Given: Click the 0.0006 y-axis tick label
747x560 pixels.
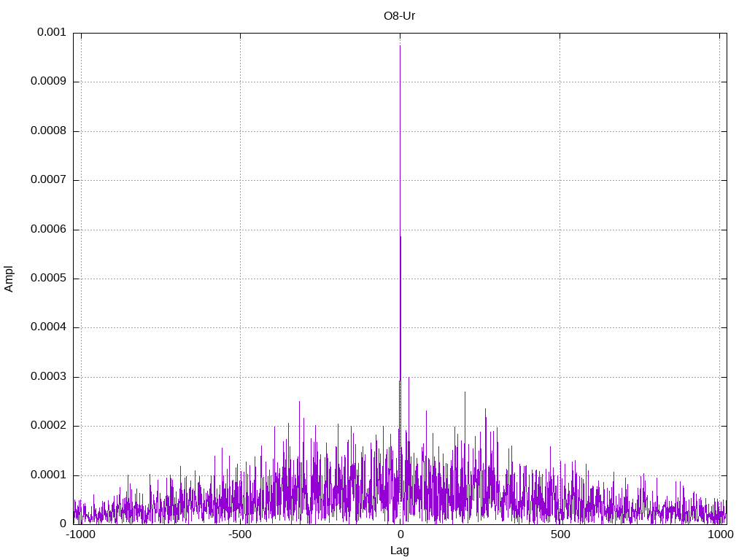Looking at the screenshot, I should click(49, 230).
